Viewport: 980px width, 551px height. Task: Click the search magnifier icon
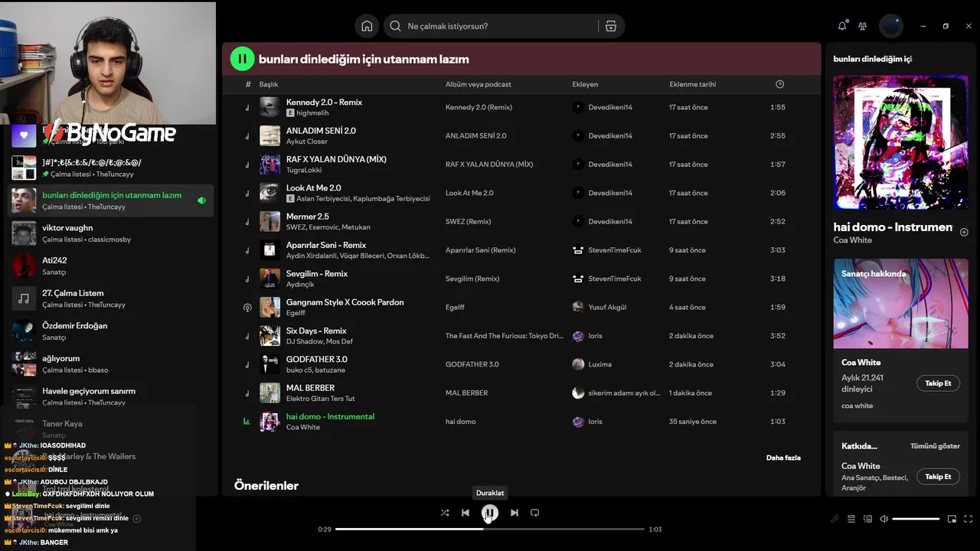click(x=395, y=26)
